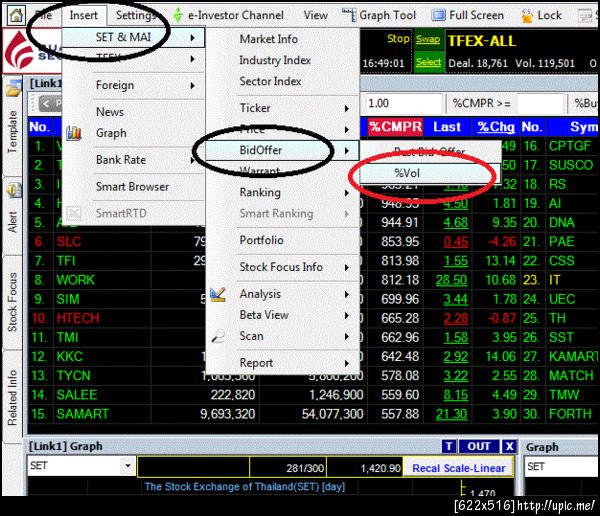Screen dimensions: 600x516
Task: Click the right Graph SET input field
Action: click(561, 466)
